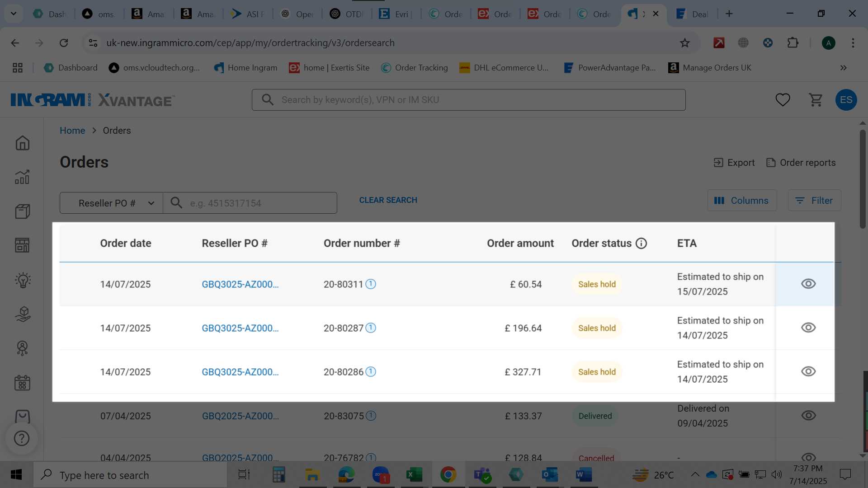Open the stacked layers icon in sidebar
Image resolution: width=868 pixels, height=488 pixels.
(x=22, y=314)
